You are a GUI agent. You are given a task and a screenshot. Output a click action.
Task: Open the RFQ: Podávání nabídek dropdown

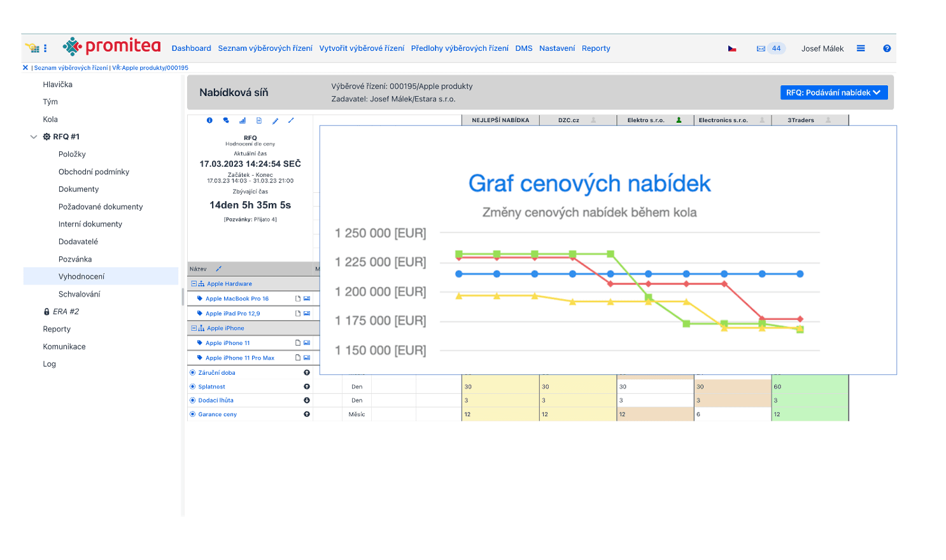[x=833, y=92]
